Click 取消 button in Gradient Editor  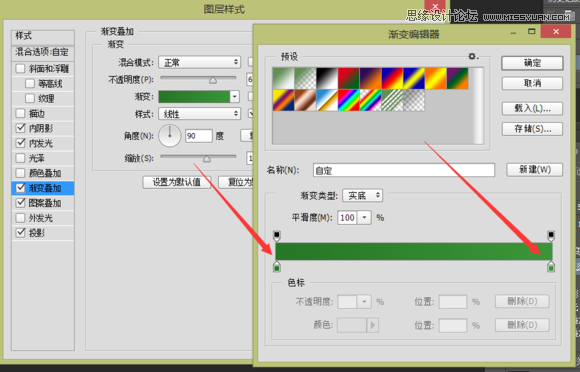[532, 83]
